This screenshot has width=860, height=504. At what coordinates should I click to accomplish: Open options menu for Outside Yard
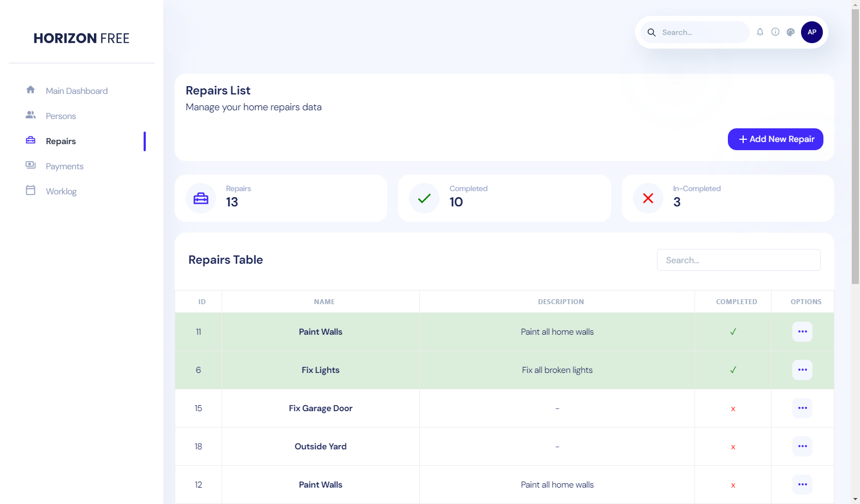pyautogui.click(x=802, y=446)
